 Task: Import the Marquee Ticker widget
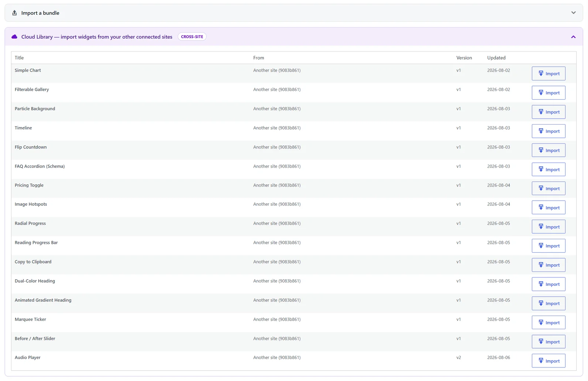pos(548,323)
